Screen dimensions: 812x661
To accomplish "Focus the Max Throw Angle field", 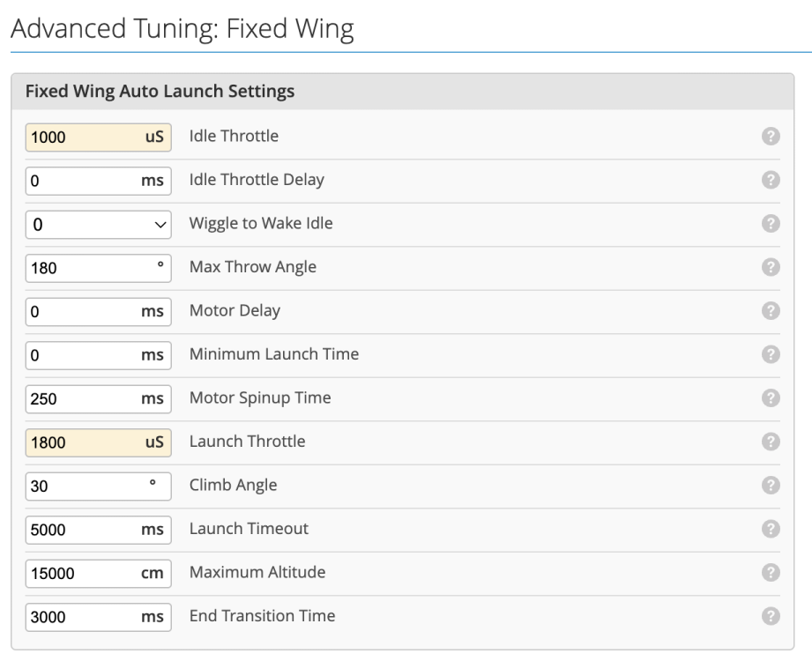I will pyautogui.click(x=84, y=268).
